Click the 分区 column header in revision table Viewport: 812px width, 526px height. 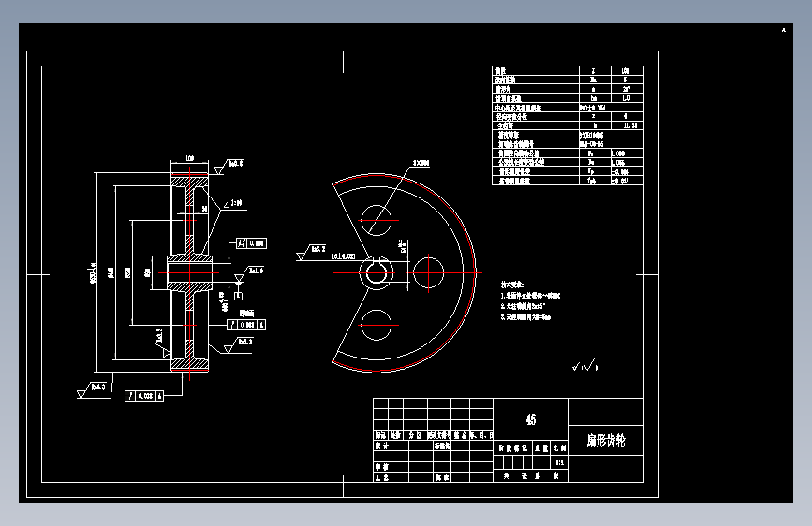point(415,435)
